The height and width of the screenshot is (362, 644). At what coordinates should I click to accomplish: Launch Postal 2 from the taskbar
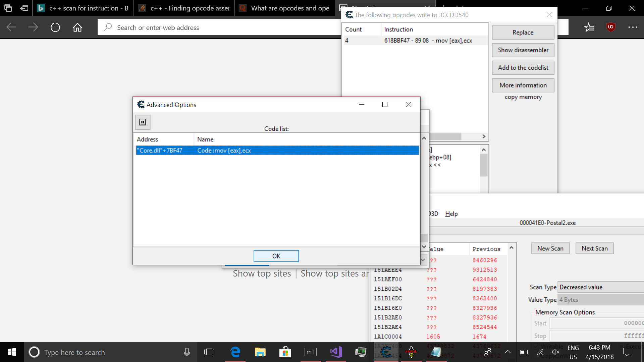(x=412, y=352)
